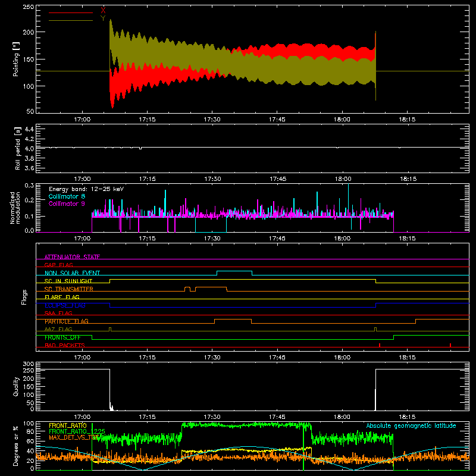This screenshot has height=476, width=476.
Task: Click the Collimator 8 legend entry
Action: pyautogui.click(x=67, y=196)
